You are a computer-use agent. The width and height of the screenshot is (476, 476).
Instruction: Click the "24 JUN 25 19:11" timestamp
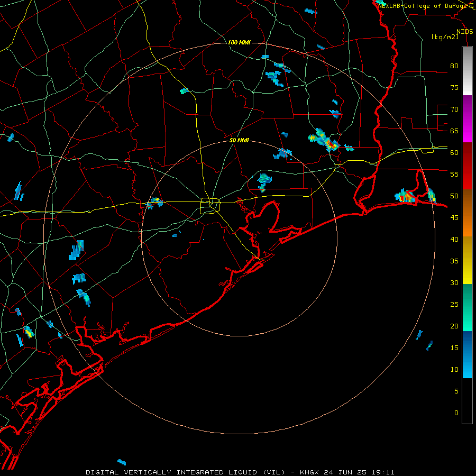tap(359, 472)
